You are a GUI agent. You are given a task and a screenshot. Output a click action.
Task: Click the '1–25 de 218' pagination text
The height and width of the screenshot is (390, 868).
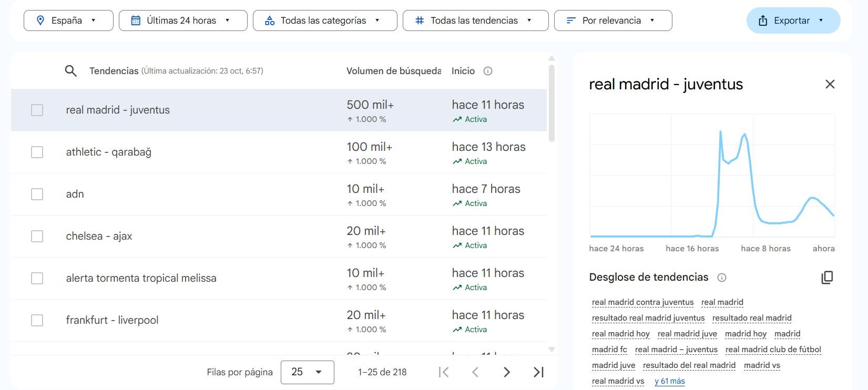point(382,372)
